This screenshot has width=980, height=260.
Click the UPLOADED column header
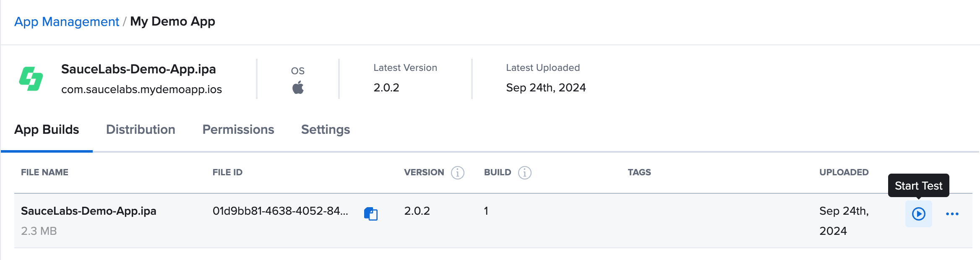click(844, 172)
